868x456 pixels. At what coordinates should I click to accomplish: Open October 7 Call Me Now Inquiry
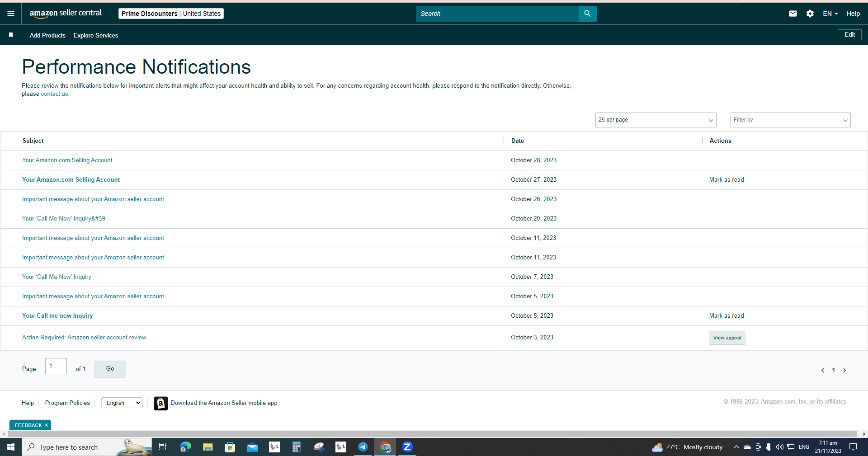point(57,277)
